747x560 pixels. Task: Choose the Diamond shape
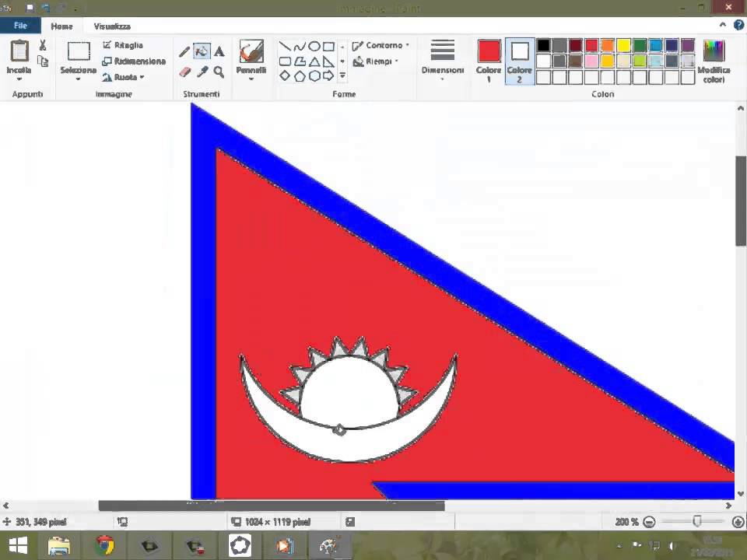pos(285,75)
